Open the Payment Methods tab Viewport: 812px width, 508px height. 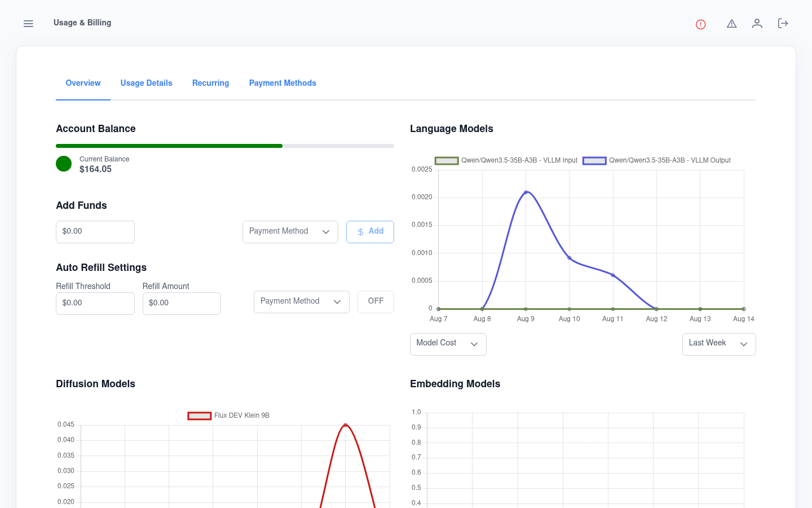tap(283, 84)
